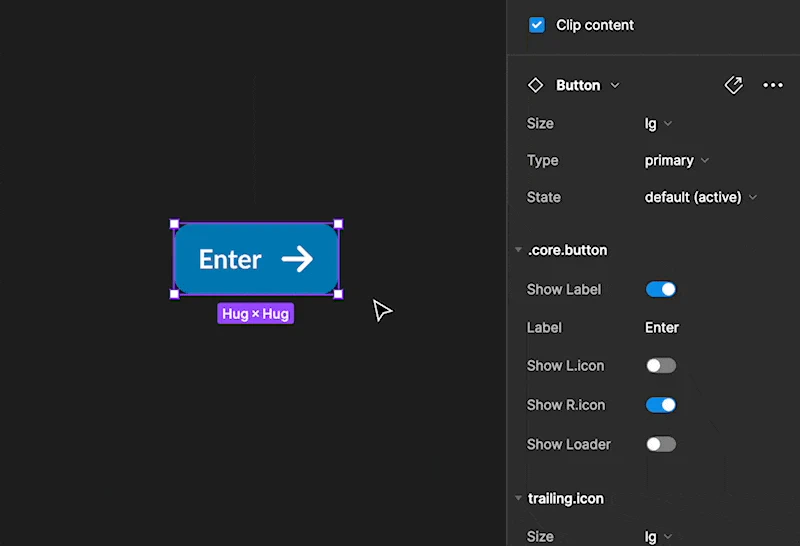Viewport: 800px width, 546px height.
Task: Uncheck the Clip content checkbox
Action: tap(537, 25)
